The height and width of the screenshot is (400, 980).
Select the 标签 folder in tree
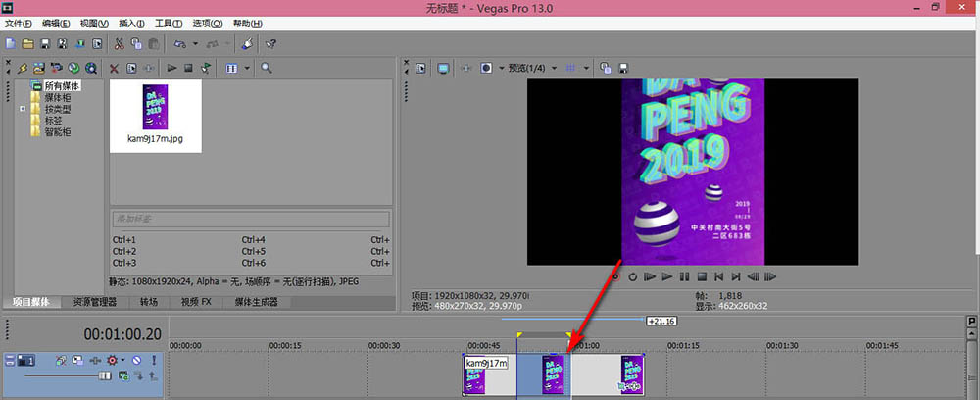51,121
